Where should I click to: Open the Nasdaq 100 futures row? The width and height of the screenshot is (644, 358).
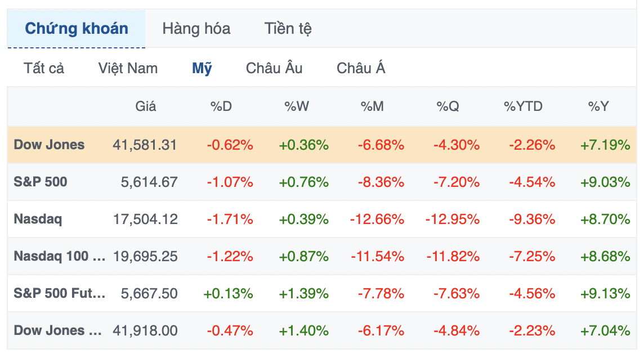[x=322, y=256]
